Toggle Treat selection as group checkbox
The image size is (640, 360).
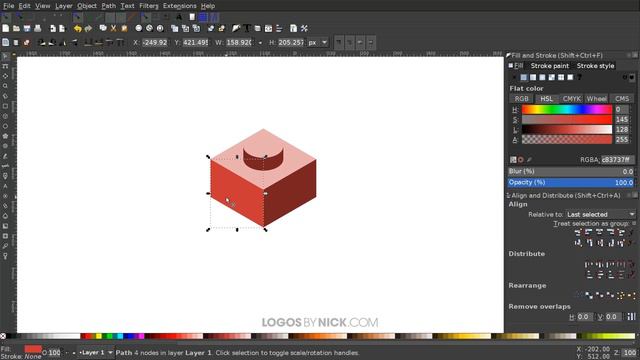coord(634,223)
